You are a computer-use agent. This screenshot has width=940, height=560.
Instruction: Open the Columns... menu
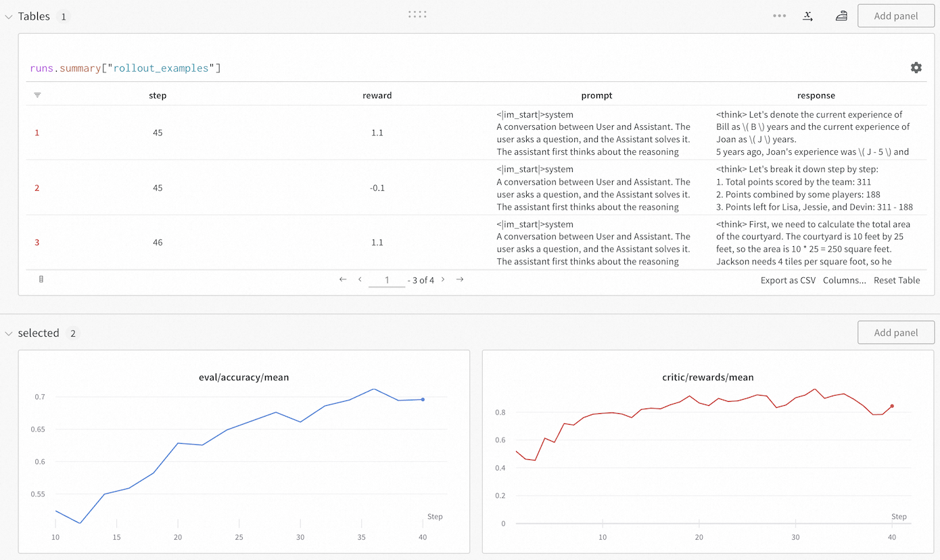844,280
